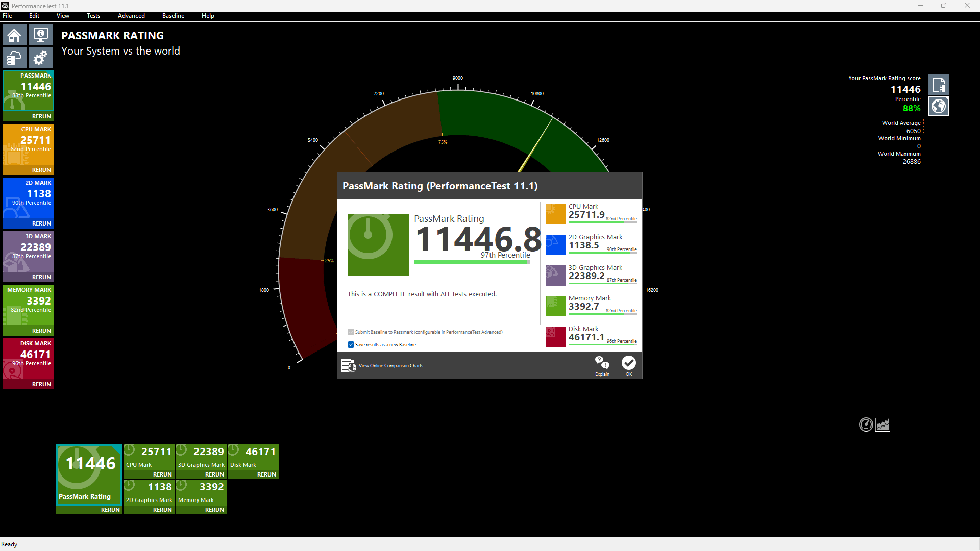Click the save results document icon

click(x=938, y=85)
